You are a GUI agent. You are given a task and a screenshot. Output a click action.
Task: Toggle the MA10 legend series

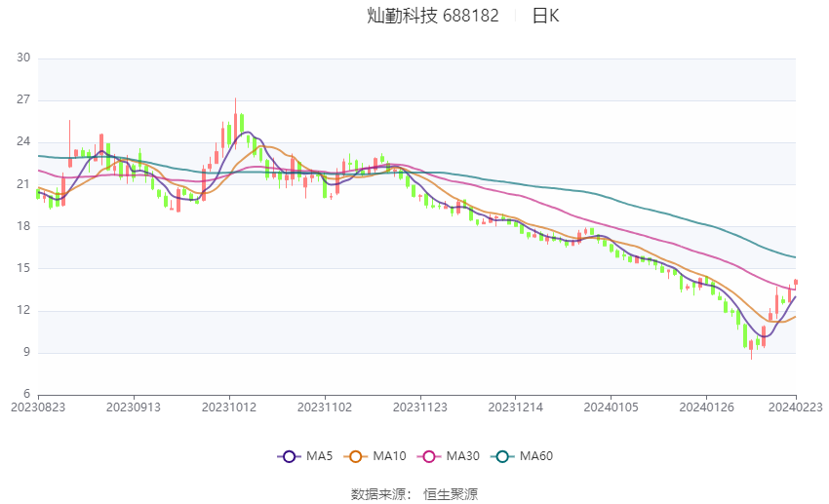(x=375, y=456)
